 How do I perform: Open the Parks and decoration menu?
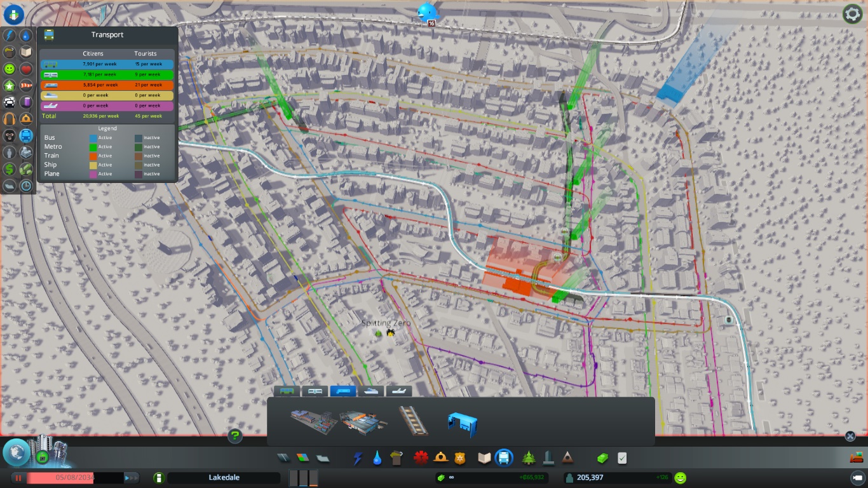(x=528, y=457)
